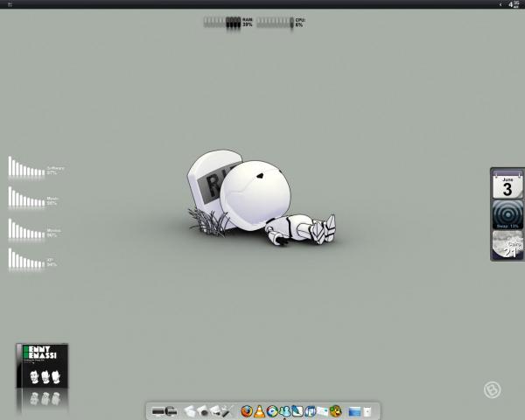The image size is (525, 420).
Task: Launch VLC media player cone icon
Action: point(259,411)
